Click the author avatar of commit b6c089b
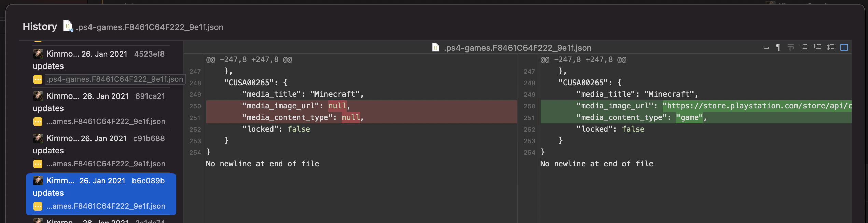 pos(38,180)
